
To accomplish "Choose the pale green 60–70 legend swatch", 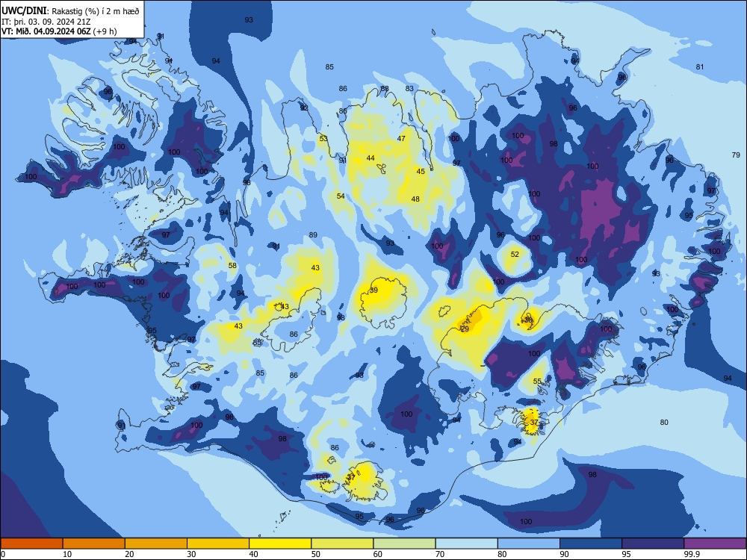I will click(404, 544).
